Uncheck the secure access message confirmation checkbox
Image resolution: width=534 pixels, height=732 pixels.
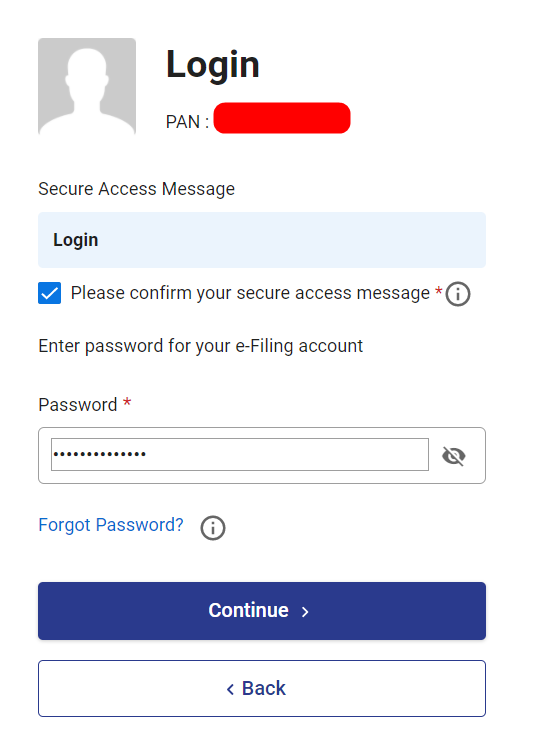[x=49, y=293]
